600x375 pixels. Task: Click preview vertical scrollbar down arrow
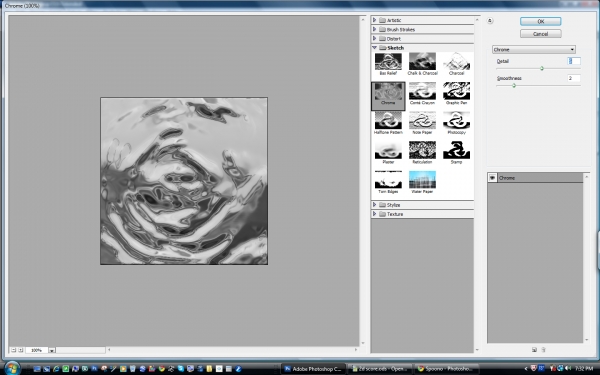[363, 343]
